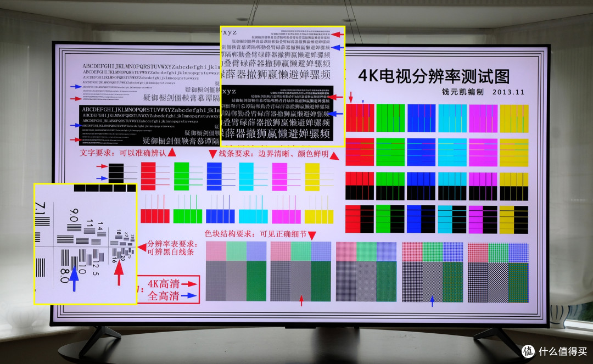
Task: Click the red label "文字要求:可以准确辨认"
Action: [x=123, y=153]
